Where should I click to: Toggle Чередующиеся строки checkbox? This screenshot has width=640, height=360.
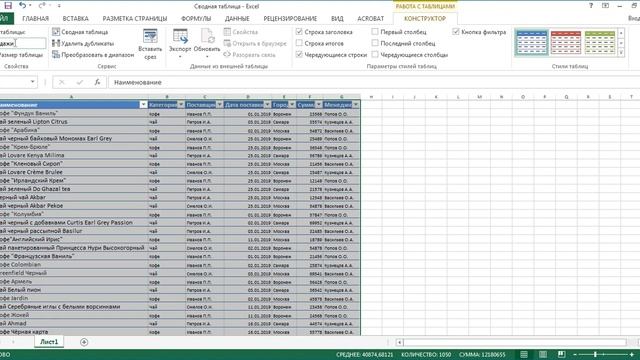[299, 54]
